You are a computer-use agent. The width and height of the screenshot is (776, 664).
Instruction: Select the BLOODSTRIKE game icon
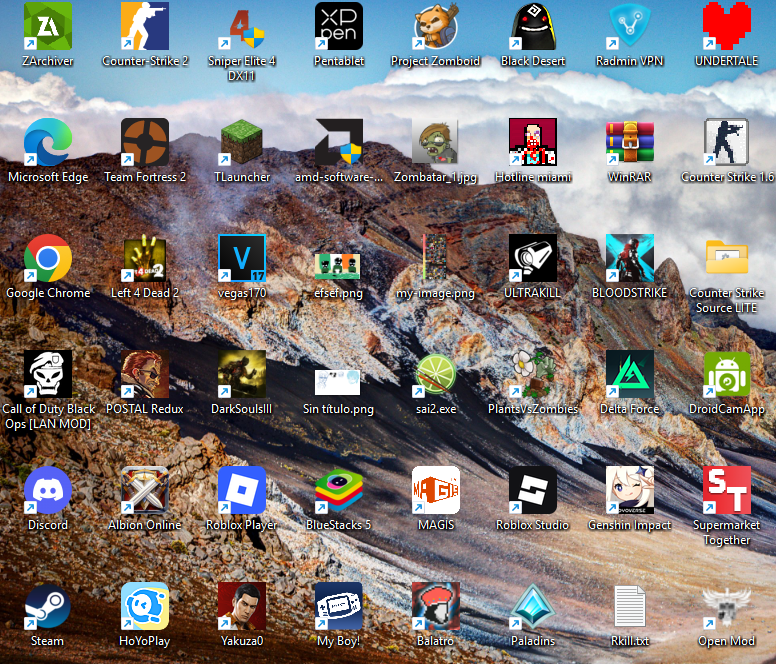click(x=630, y=258)
